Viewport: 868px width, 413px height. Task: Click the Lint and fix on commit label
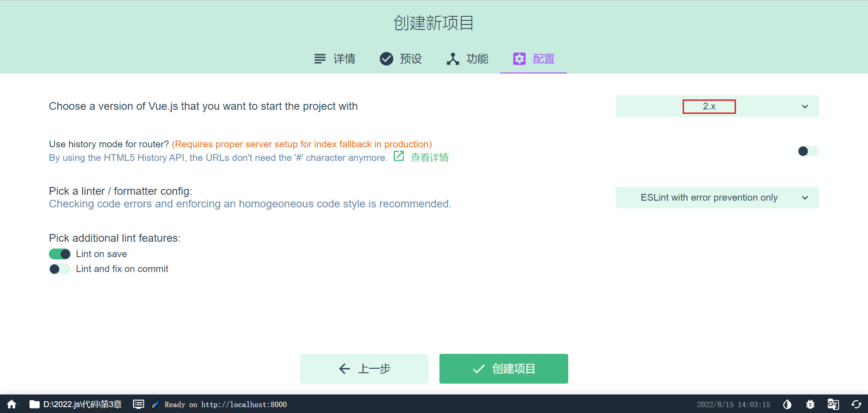pyautogui.click(x=122, y=269)
